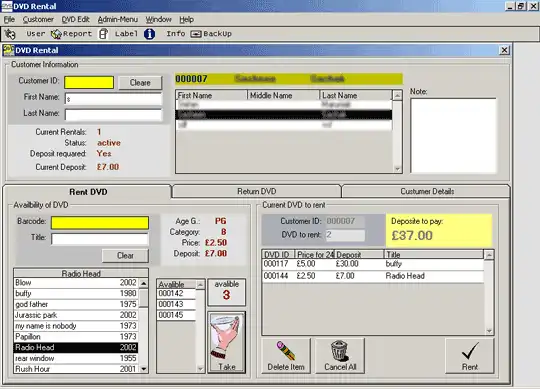Click the Last Name column header
This screenshot has height=389, width=540.
pos(356,95)
